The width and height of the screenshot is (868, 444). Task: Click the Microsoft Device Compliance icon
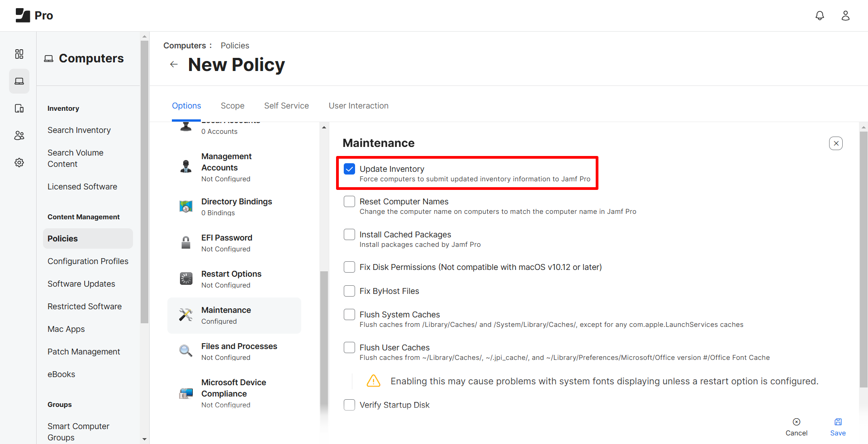(x=186, y=393)
